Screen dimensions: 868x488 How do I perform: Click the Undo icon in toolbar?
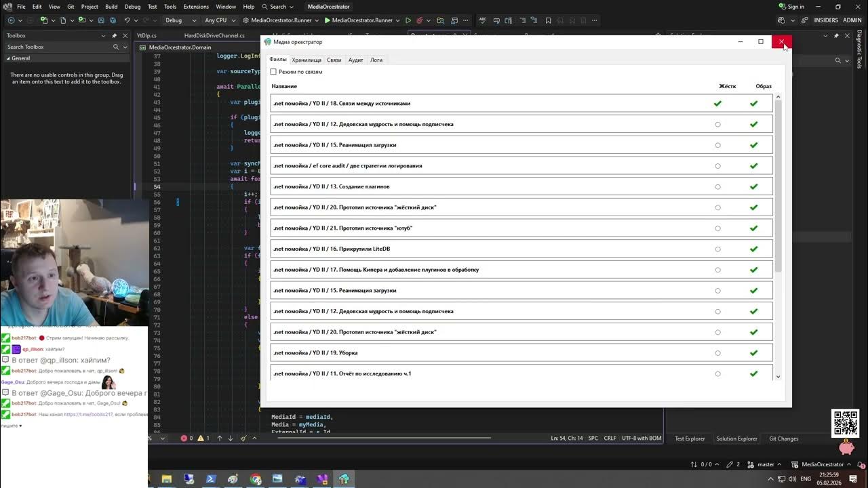127,20
